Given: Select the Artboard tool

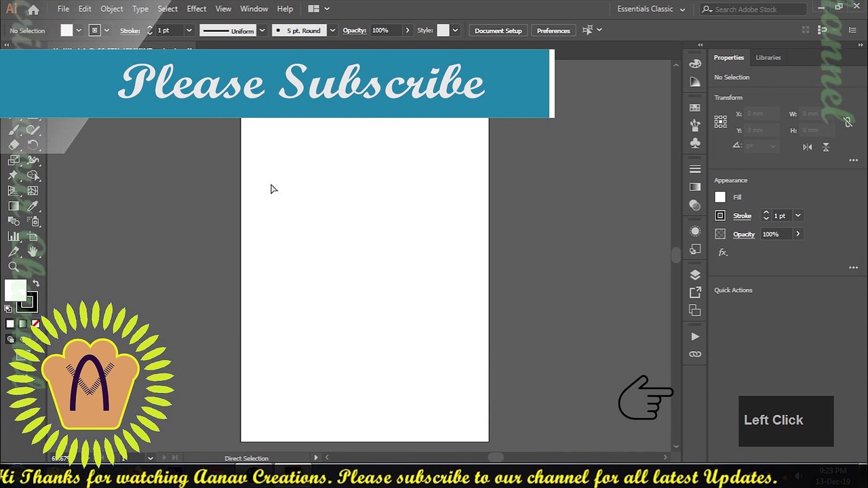Looking at the screenshot, I should [x=33, y=237].
